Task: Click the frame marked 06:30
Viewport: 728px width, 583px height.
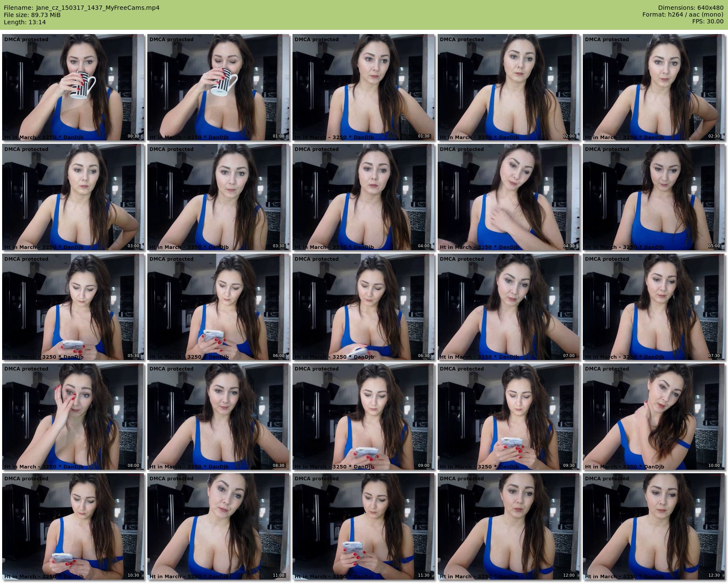Action: click(363, 307)
